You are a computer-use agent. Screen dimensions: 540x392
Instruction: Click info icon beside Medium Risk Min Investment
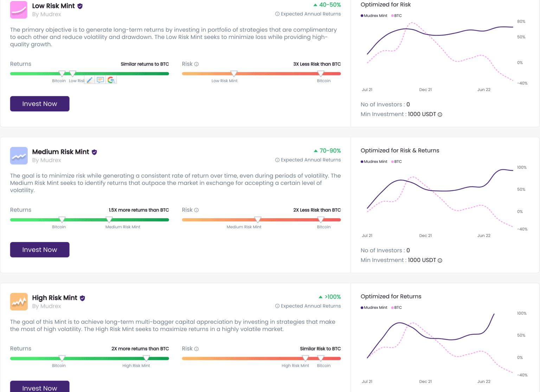point(440,260)
